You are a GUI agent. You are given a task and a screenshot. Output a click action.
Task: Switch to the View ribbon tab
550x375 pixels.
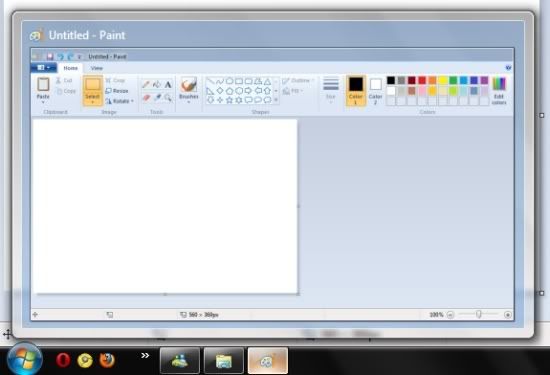tap(96, 68)
